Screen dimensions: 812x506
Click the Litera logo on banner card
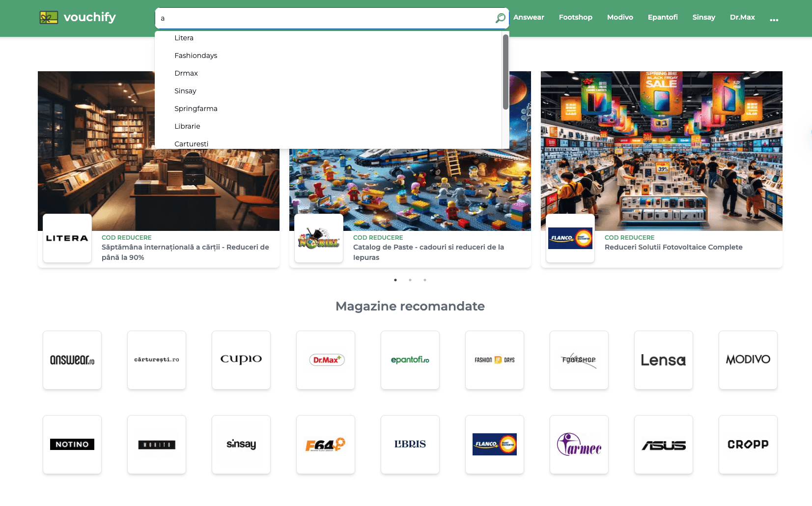click(x=67, y=238)
